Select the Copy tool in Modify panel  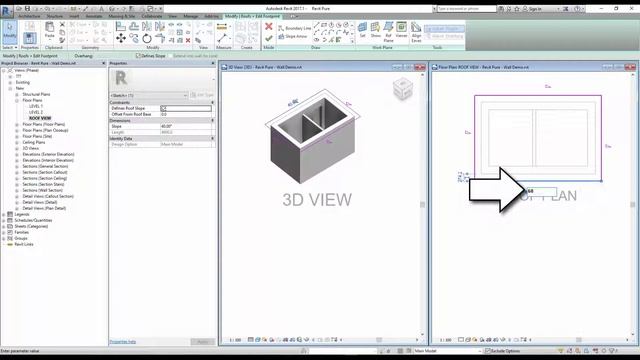(134, 38)
